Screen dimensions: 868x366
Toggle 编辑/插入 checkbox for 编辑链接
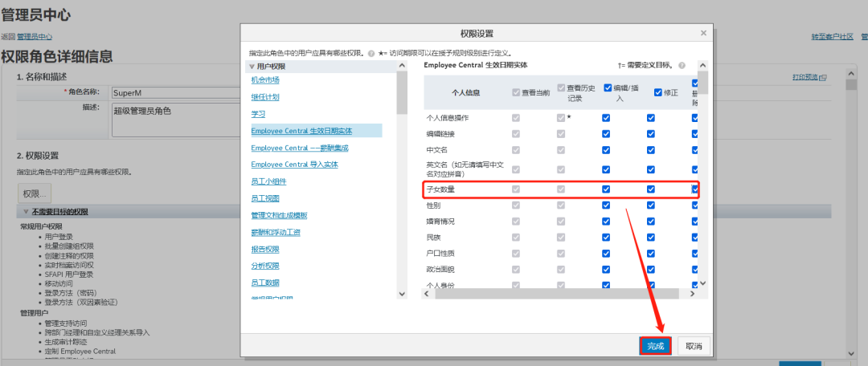click(x=606, y=133)
